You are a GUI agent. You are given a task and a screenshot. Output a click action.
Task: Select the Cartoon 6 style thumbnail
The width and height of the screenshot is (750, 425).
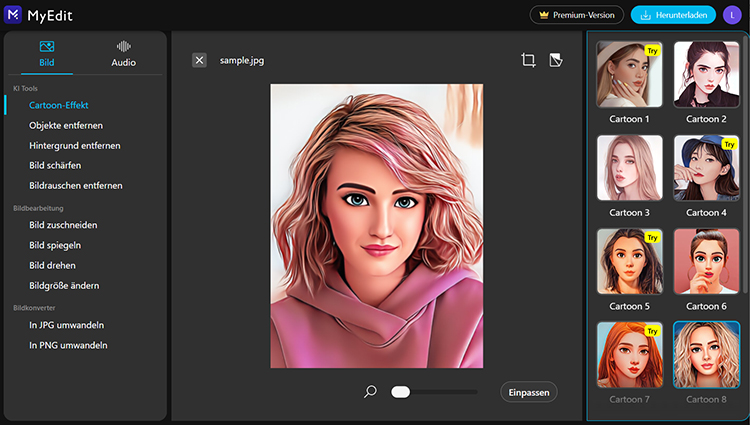[706, 261]
